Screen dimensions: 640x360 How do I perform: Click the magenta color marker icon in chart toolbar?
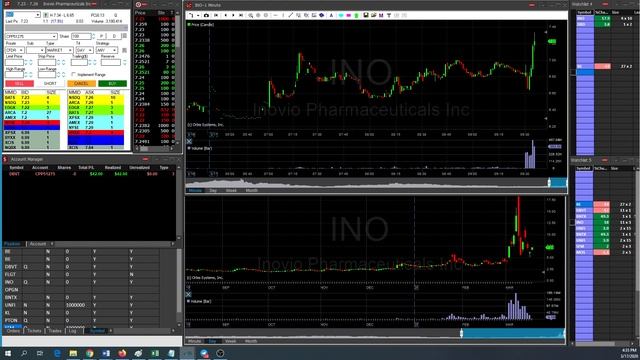coord(349,15)
